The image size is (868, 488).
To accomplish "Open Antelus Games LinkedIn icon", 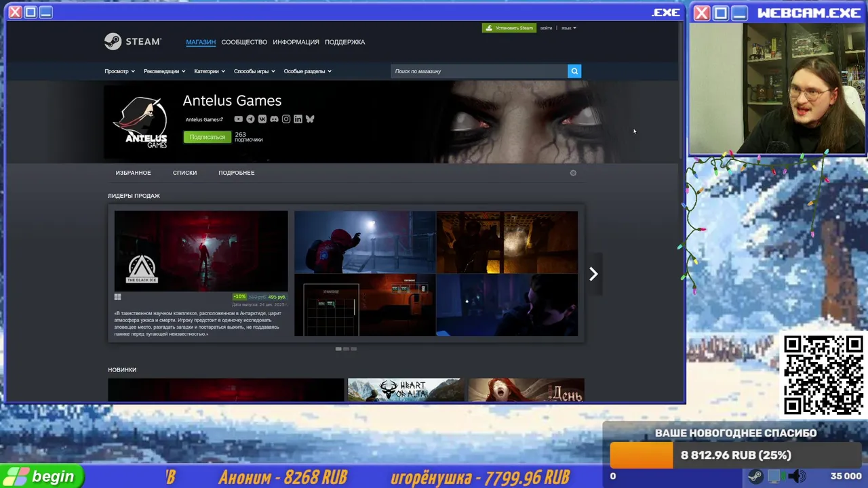I will tap(298, 119).
